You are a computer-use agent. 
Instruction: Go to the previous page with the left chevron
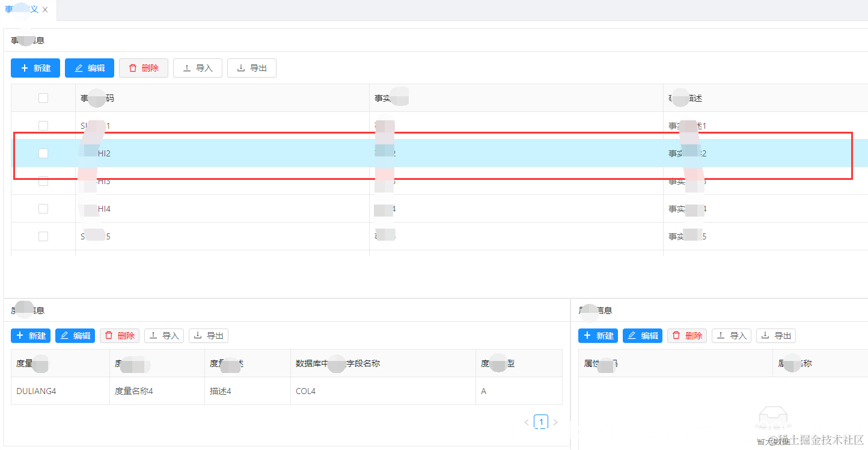pos(527,422)
